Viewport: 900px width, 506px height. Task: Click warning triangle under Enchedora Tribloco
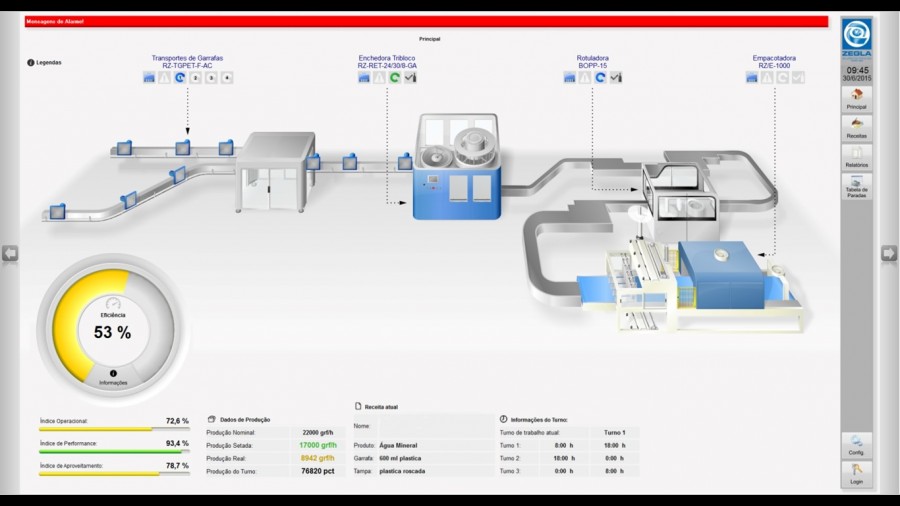coord(379,77)
